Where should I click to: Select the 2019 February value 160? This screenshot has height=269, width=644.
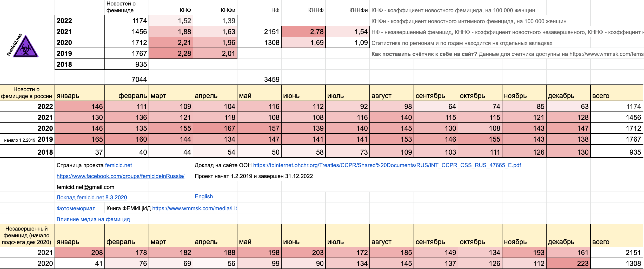pos(127,139)
